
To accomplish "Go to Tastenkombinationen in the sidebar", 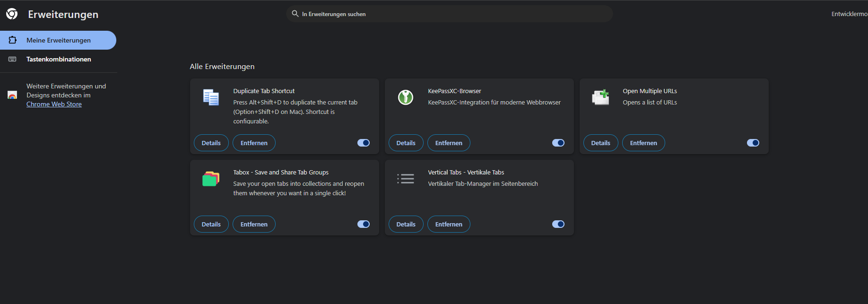I will (x=59, y=59).
